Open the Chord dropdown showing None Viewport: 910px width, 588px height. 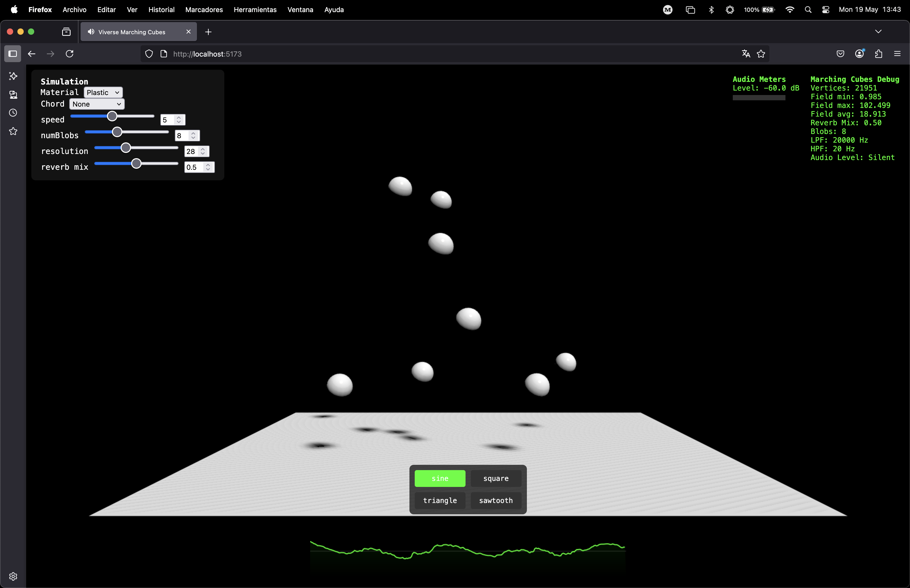point(96,104)
